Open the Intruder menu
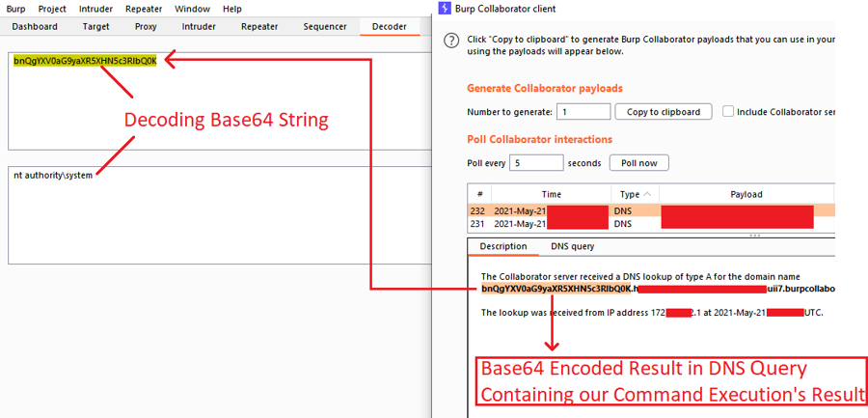Viewport: 868px width, 418px height. 95,9
